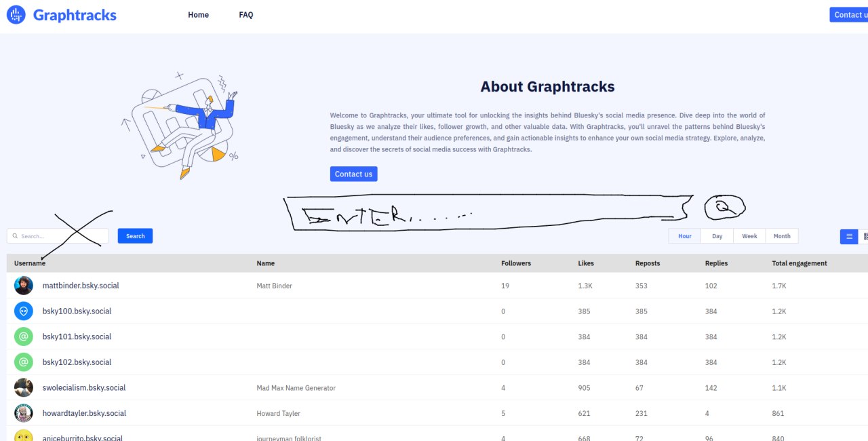The height and width of the screenshot is (441, 868).
Task: Select the Month time range
Action: coord(782,236)
